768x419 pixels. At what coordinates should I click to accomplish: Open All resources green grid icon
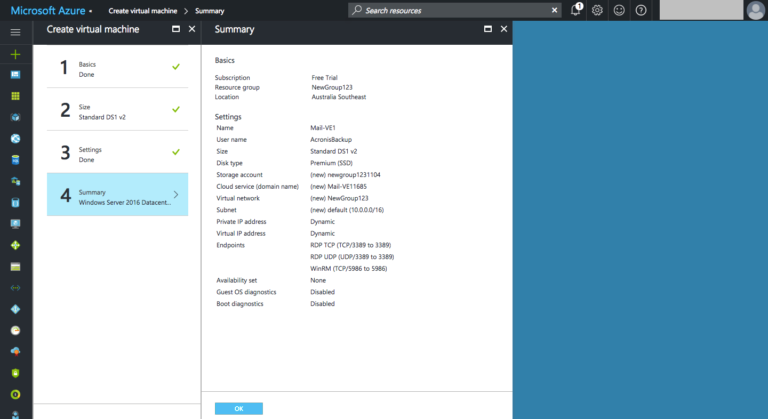click(15, 96)
